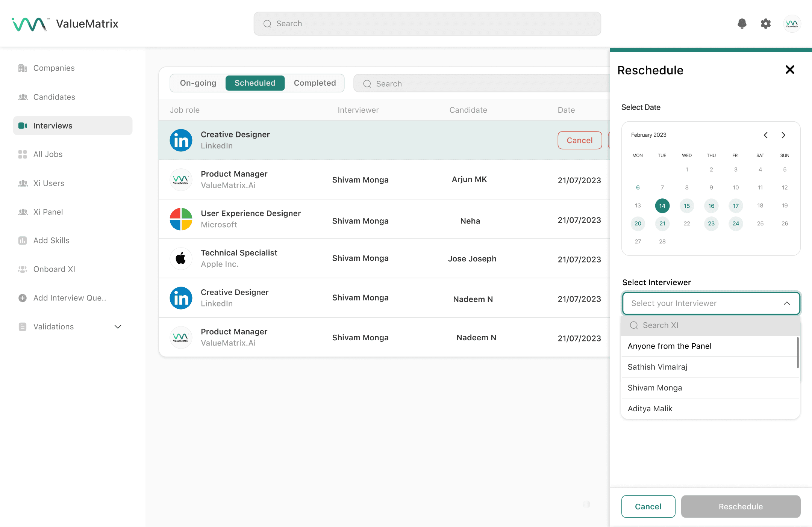Open settings gear icon in header
Image resolution: width=812 pixels, height=527 pixels.
tap(765, 24)
